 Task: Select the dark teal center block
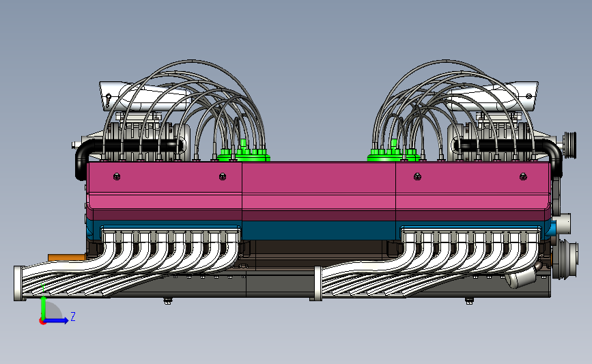[319, 230]
